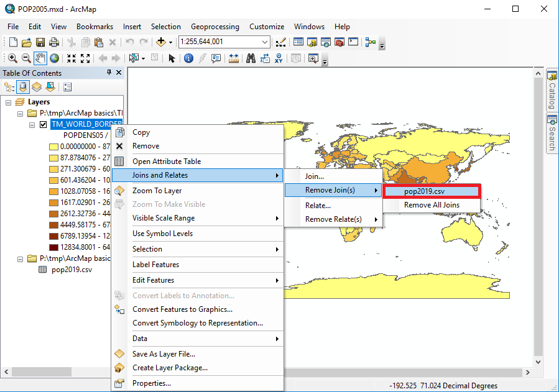Select Open Attribute Table
The width and height of the screenshot is (559, 392).
166,162
